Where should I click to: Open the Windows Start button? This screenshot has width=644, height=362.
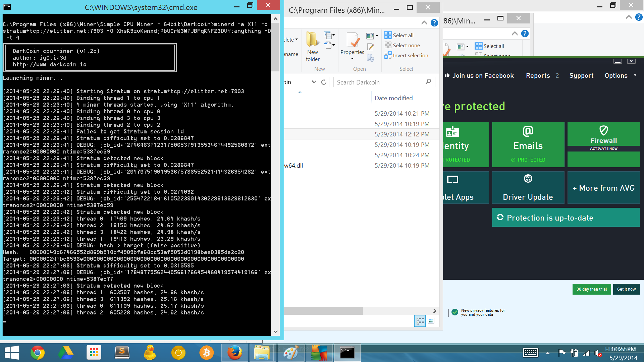(x=12, y=353)
